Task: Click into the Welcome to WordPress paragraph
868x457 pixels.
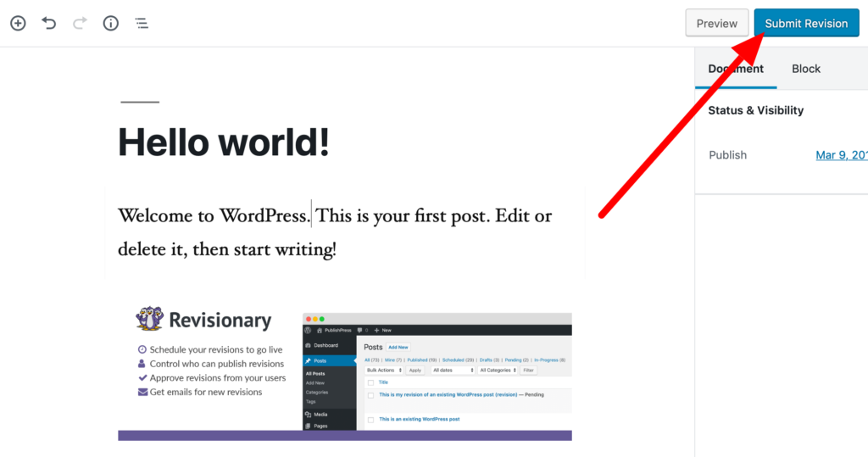Action: 335,232
